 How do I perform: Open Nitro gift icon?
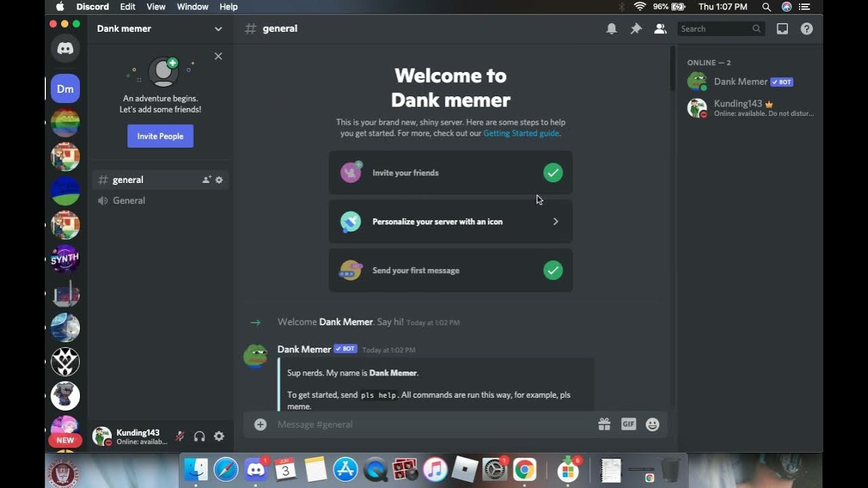[x=604, y=424]
